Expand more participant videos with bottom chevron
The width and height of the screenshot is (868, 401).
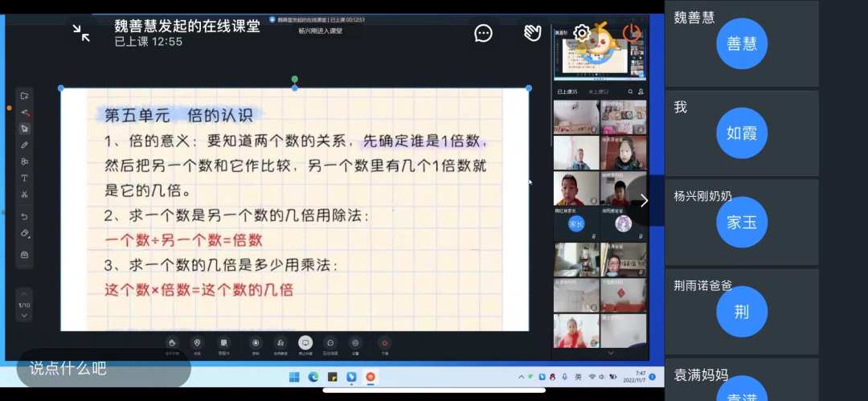[x=611, y=353]
